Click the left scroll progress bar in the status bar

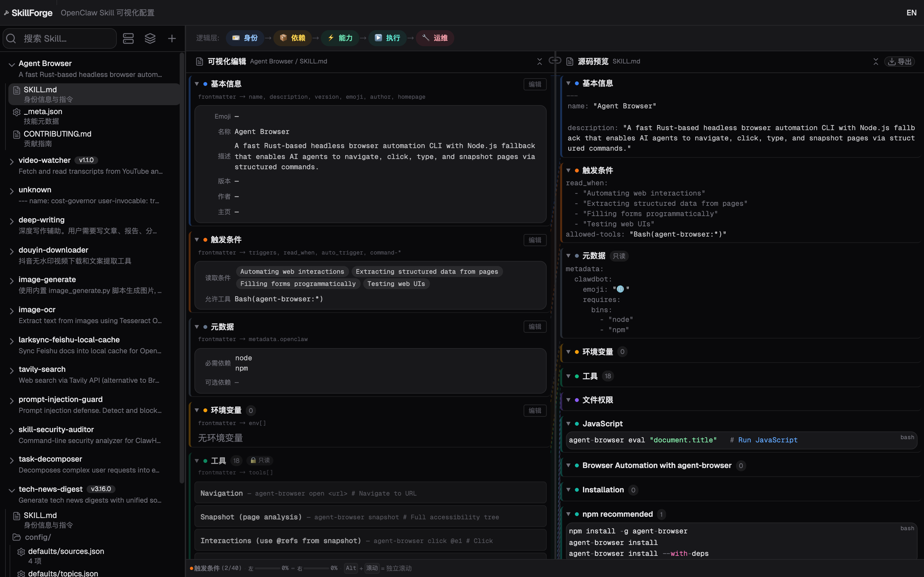pyautogui.click(x=267, y=568)
